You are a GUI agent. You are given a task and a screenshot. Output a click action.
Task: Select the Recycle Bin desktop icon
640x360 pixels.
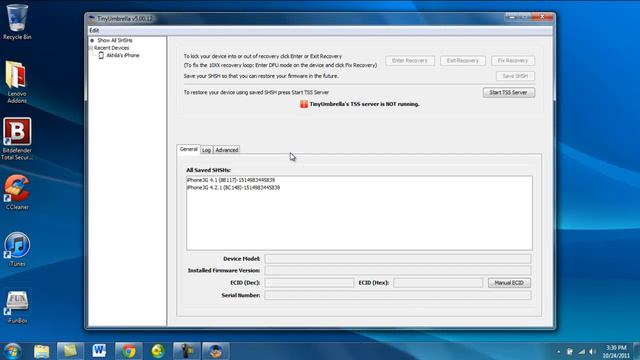17,22
